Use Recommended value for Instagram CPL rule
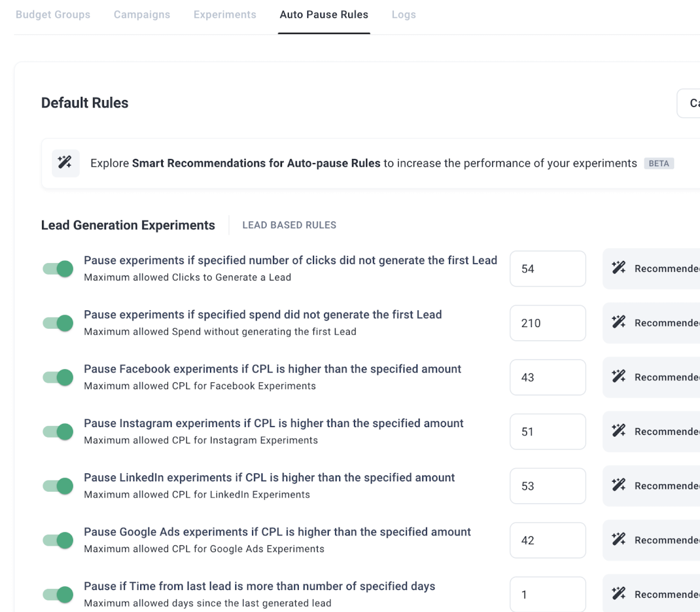Screen dimensions: 700x612 (652, 431)
